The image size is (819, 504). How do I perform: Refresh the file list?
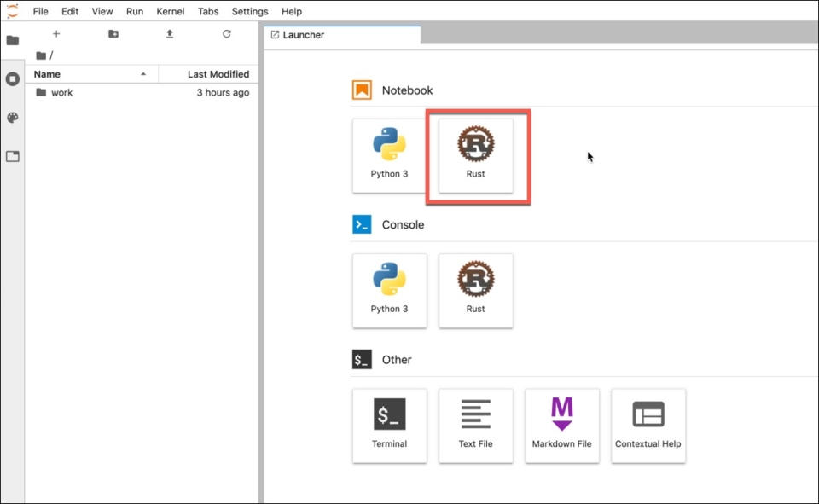226,34
